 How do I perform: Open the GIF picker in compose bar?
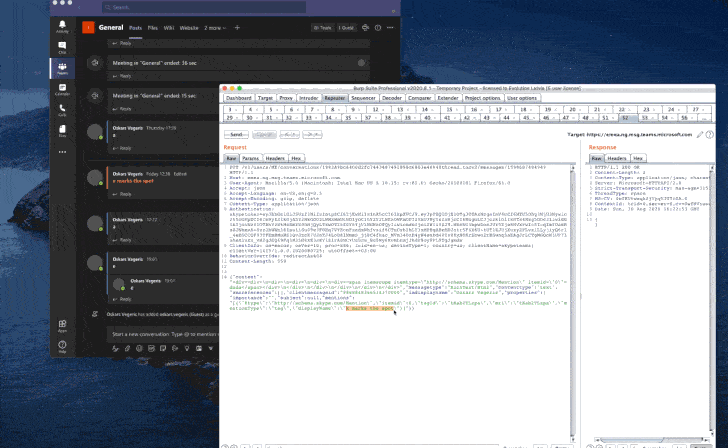tap(151, 348)
